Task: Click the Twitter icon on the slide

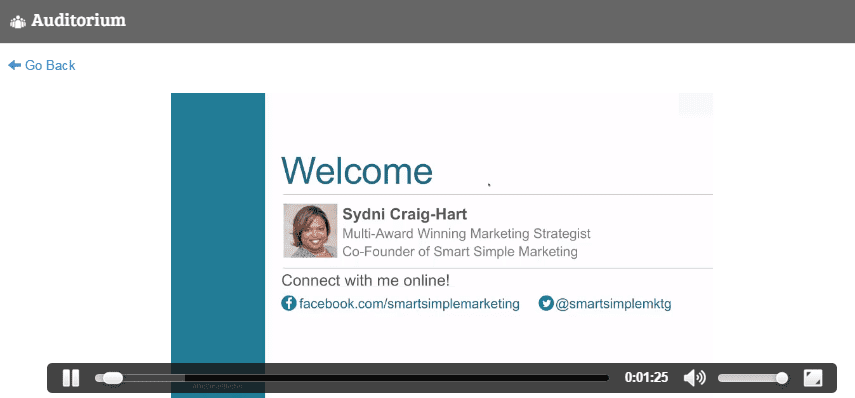Action: click(546, 303)
